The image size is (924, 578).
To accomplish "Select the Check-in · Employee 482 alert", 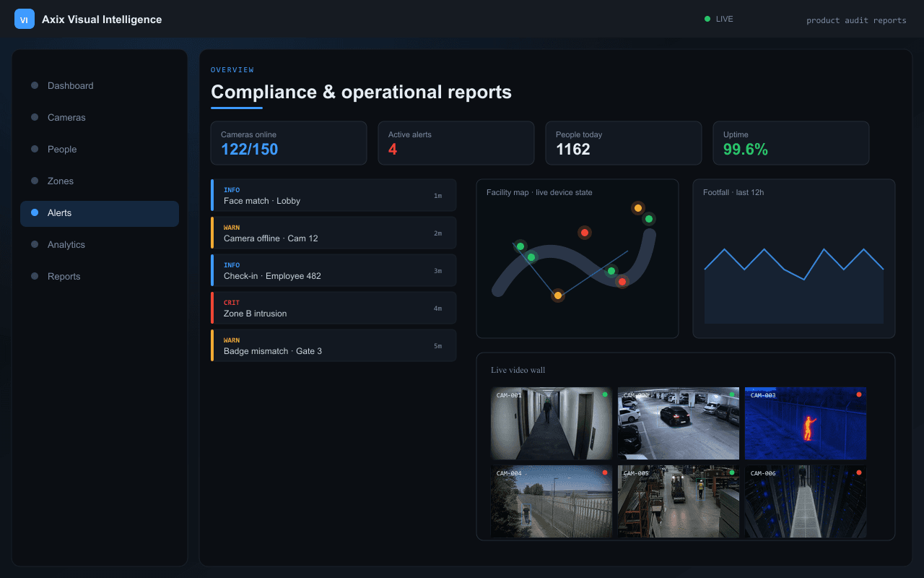I will tap(334, 270).
